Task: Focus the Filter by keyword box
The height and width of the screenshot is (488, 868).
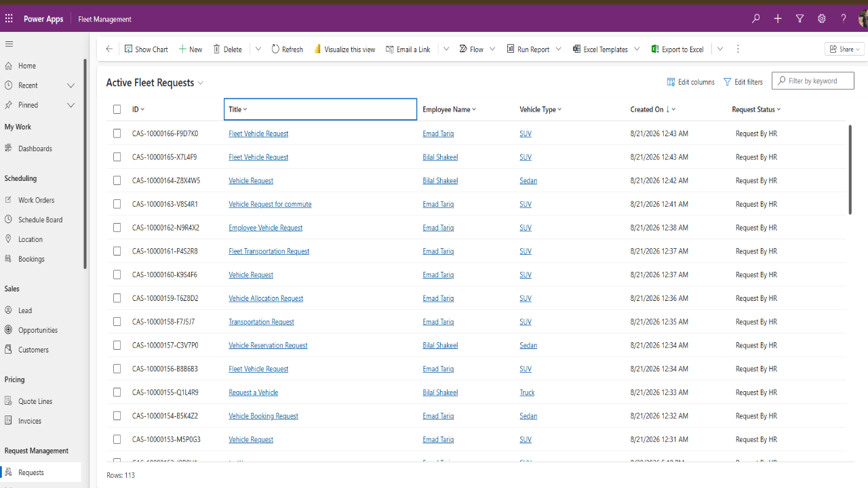Action: pyautogui.click(x=812, y=81)
